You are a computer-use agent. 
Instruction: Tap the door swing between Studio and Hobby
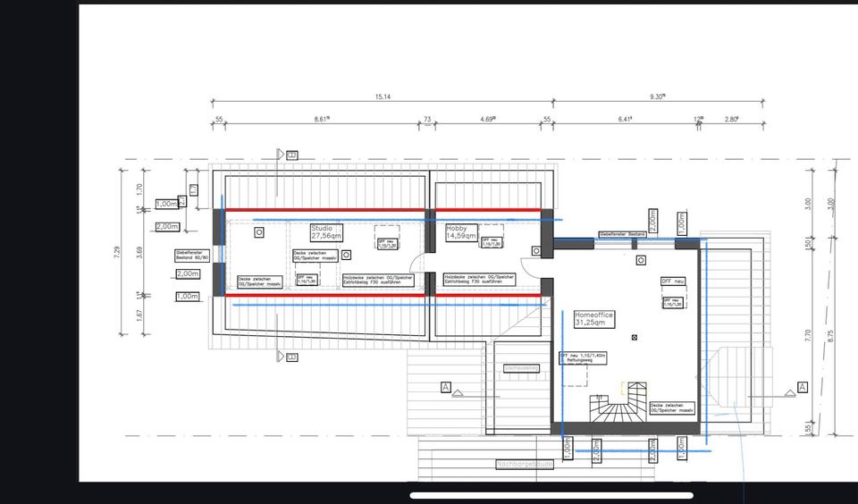click(x=418, y=264)
